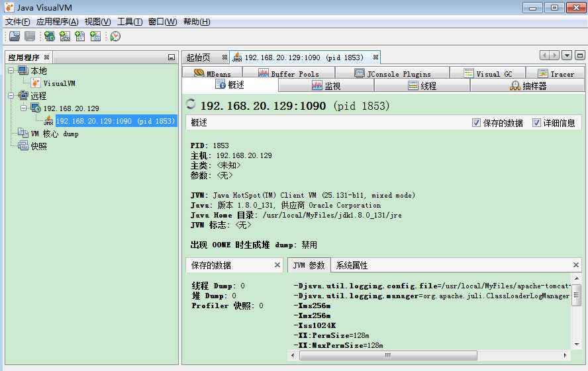The image size is (588, 371).
Task: Click the VisualVM application icon in the tree
Action: click(36, 83)
